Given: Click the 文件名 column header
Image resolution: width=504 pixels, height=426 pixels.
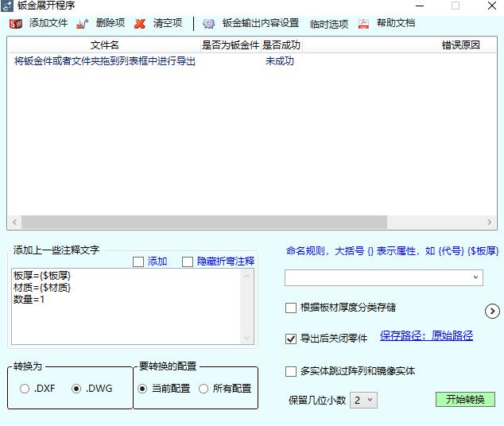Looking at the screenshot, I should pyautogui.click(x=105, y=45).
